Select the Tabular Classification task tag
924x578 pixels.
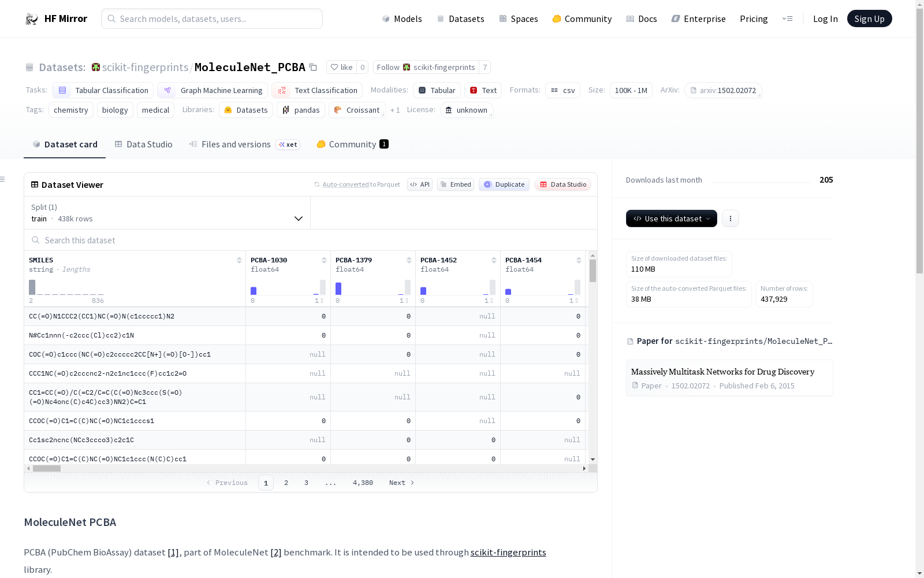click(103, 90)
